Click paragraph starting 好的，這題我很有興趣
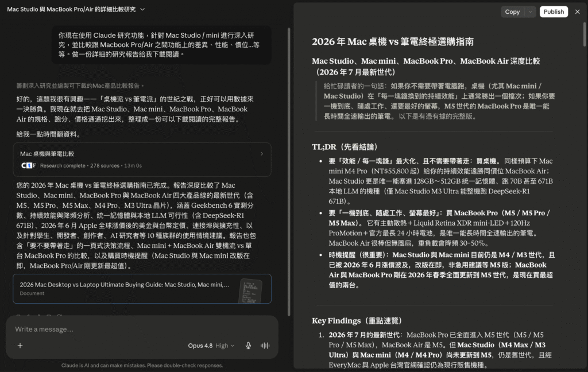Viewport: 588px width, 372px height. click(135, 109)
